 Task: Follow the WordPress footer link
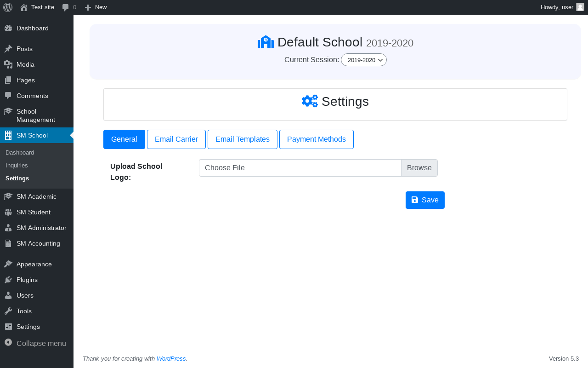tap(171, 359)
